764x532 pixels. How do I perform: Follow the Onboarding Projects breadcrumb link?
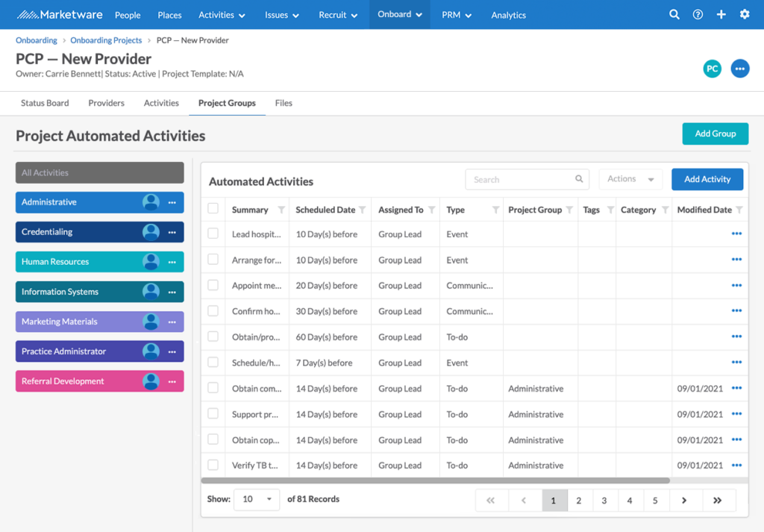(106, 40)
